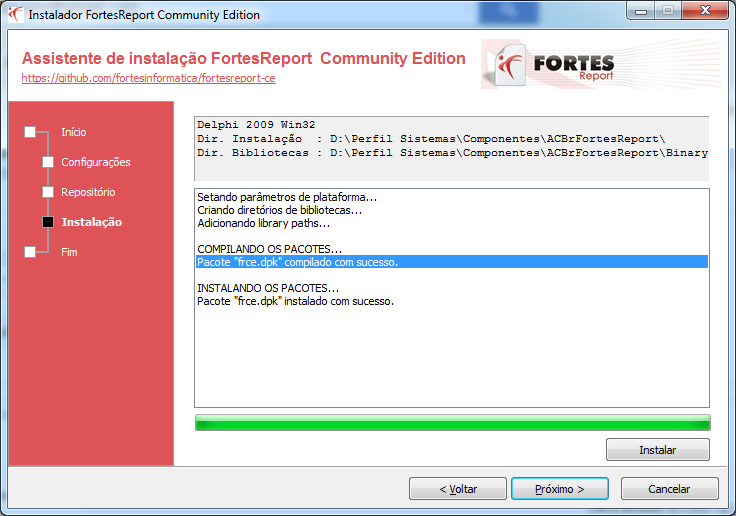The image size is (736, 516).
Task: Select the Configurações step marker box
Action: point(48,162)
